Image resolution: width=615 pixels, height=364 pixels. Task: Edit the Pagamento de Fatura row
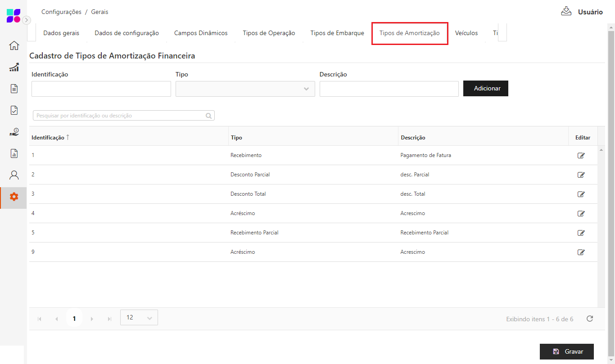581,156
